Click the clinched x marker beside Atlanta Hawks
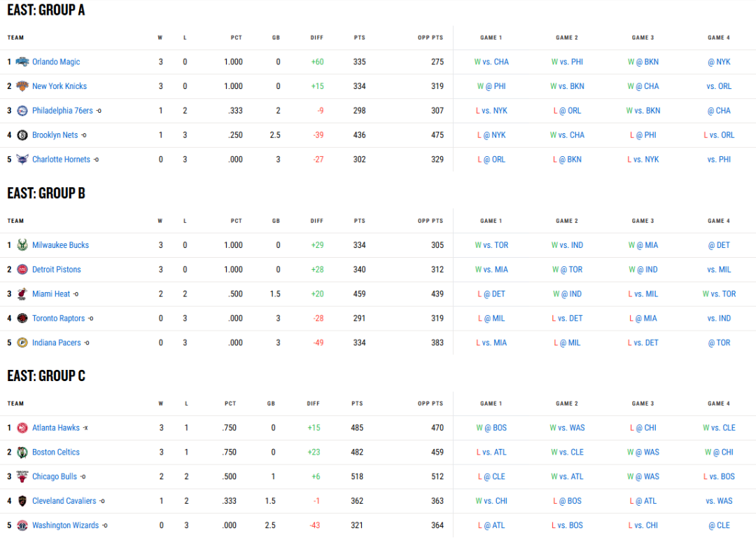The image size is (756, 538). [x=85, y=428]
